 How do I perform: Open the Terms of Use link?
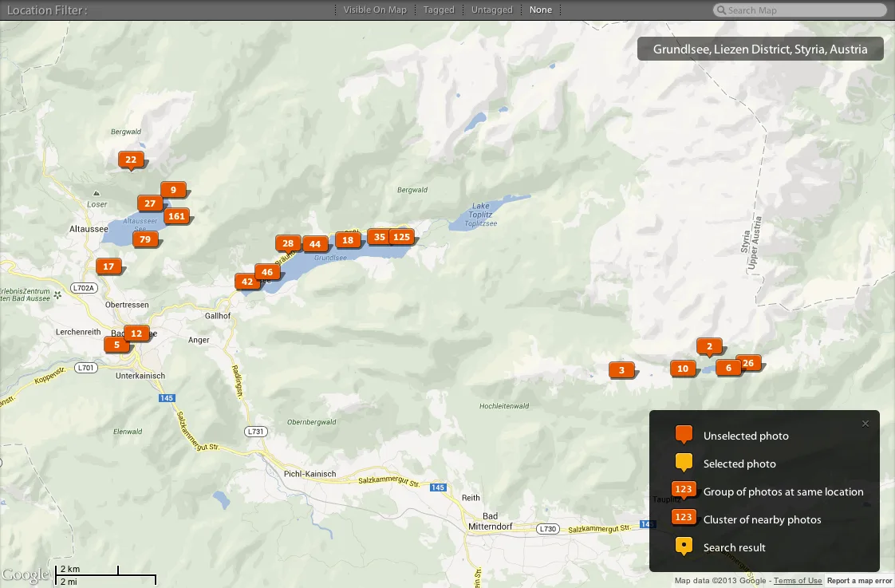pos(798,581)
